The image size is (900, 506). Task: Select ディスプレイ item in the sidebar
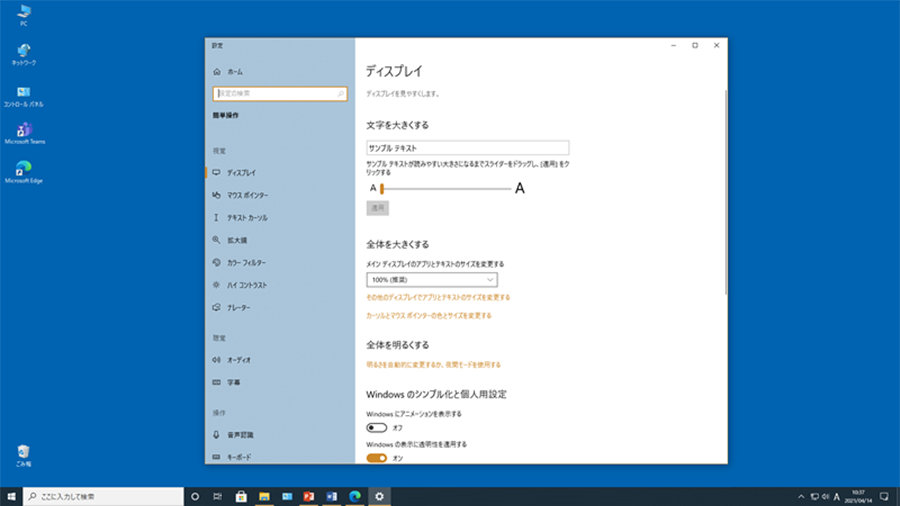click(241, 172)
